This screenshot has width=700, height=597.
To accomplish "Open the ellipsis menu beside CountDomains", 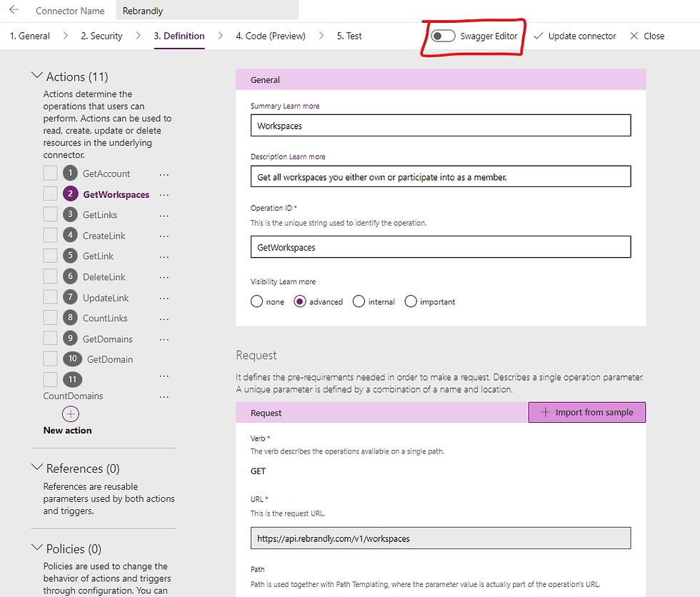I will click(x=164, y=396).
